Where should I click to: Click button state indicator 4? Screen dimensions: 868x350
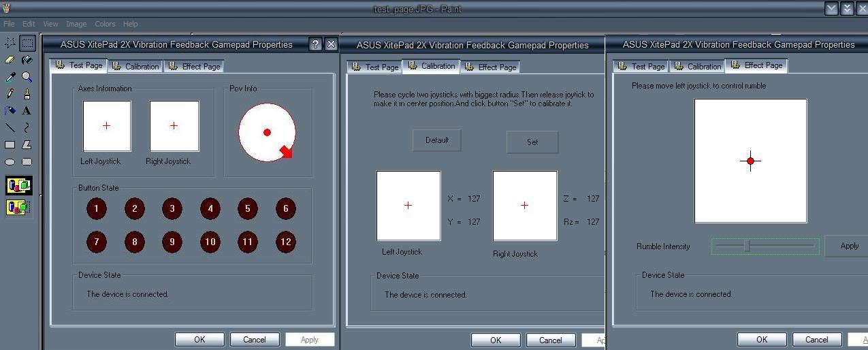(x=210, y=208)
